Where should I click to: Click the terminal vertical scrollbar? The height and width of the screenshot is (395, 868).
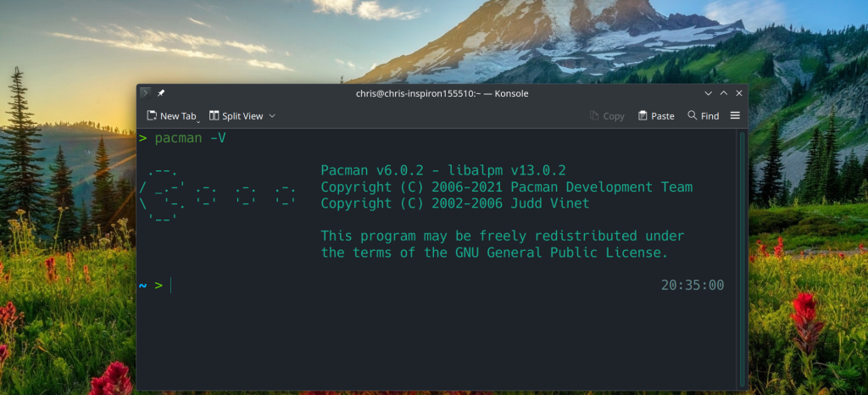click(x=743, y=254)
